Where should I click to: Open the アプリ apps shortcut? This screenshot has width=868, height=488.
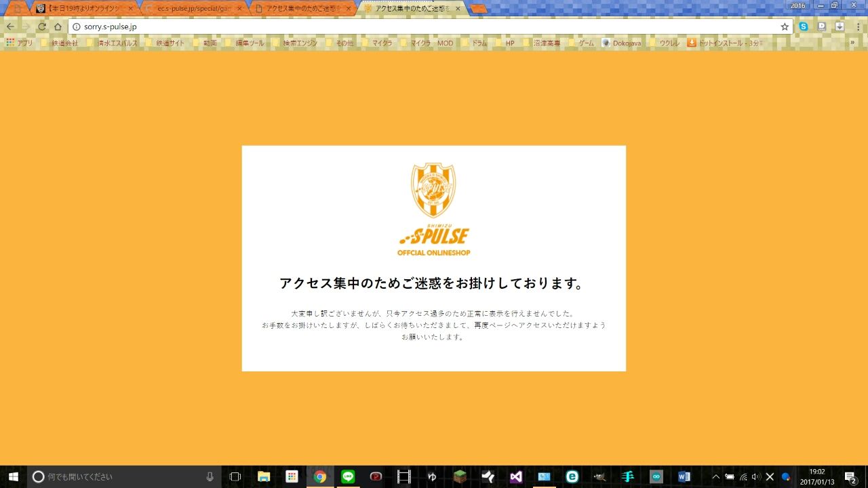point(19,43)
